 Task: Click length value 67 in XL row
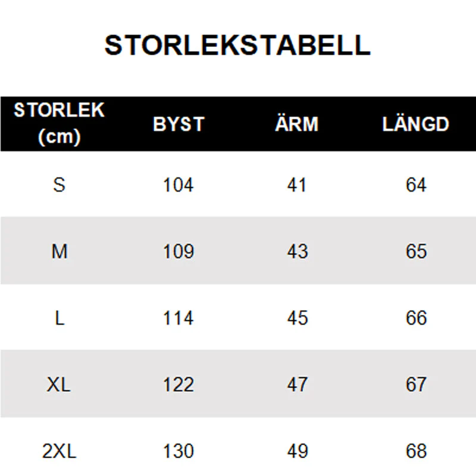416,384
